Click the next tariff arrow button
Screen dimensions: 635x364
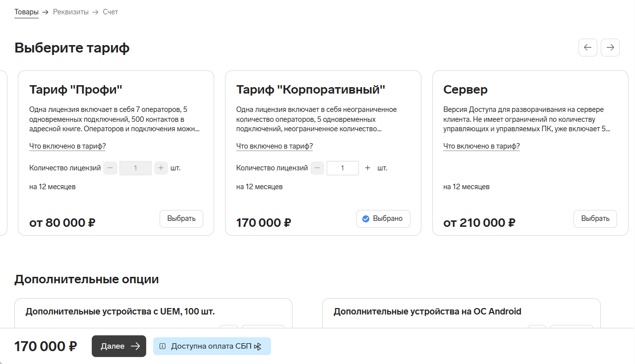[x=610, y=48]
